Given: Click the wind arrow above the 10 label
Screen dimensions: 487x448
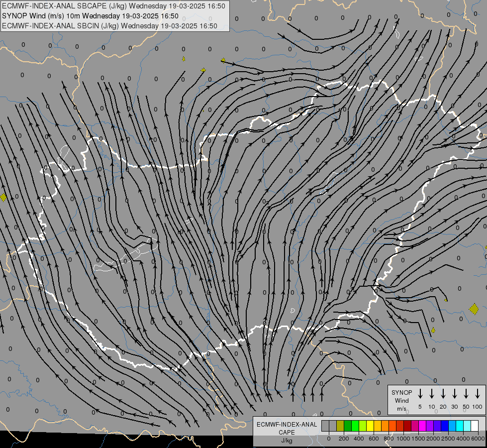Looking at the screenshot, I should (431, 393).
